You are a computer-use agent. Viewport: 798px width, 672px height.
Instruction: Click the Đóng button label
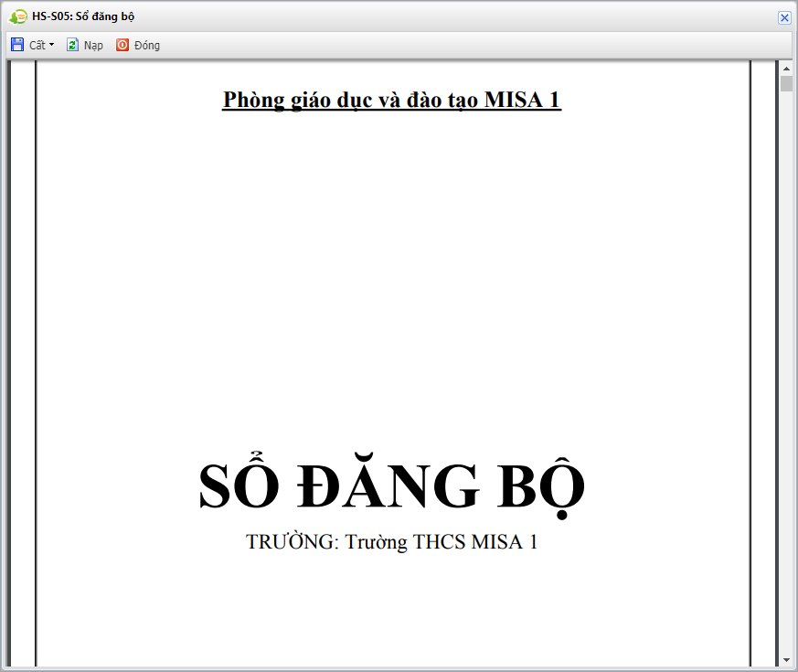pos(147,46)
